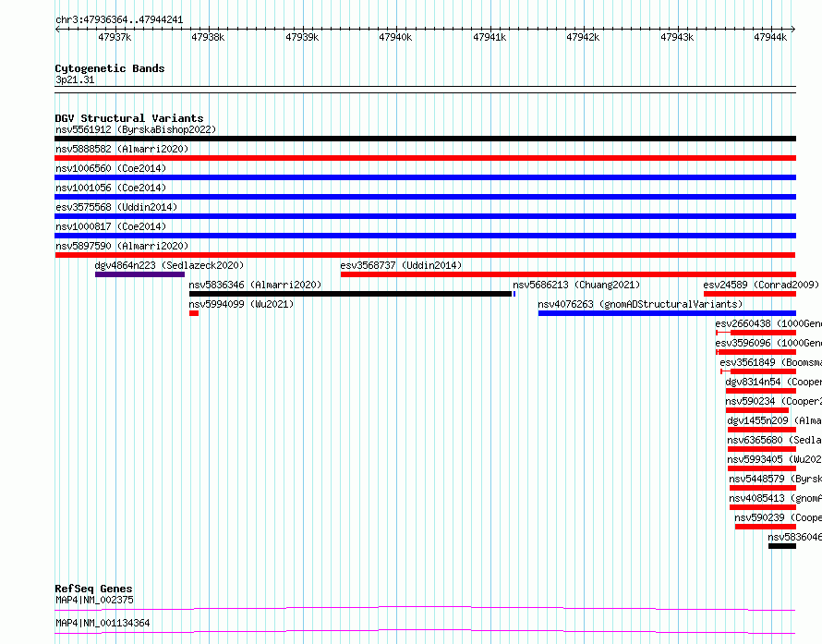
Task: Click the red nsv5448579 variant bar
Action: [x=763, y=488]
